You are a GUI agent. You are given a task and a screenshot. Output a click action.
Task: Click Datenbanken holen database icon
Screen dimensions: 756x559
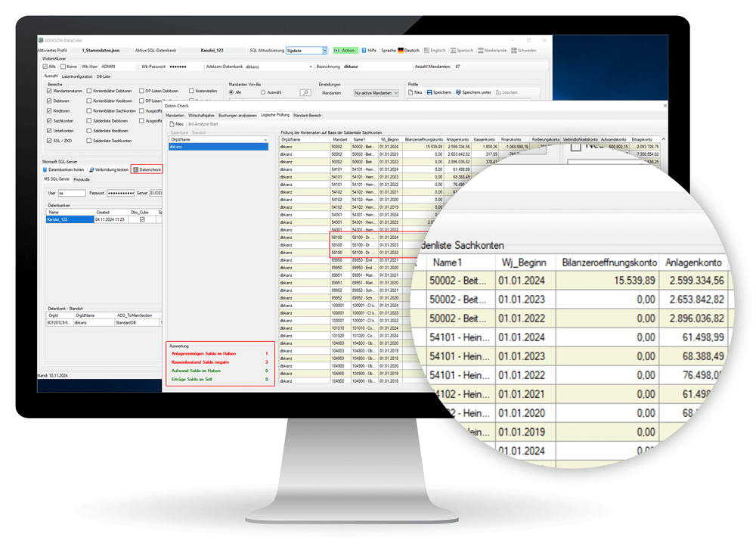pos(64,169)
